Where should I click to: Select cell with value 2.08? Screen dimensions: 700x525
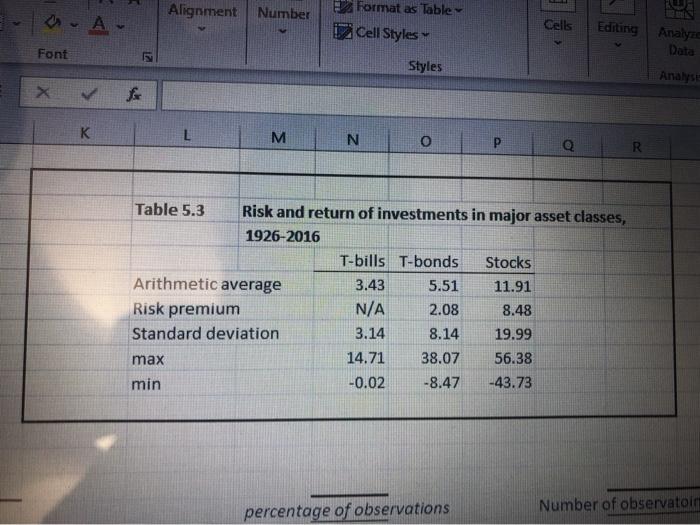click(x=425, y=310)
